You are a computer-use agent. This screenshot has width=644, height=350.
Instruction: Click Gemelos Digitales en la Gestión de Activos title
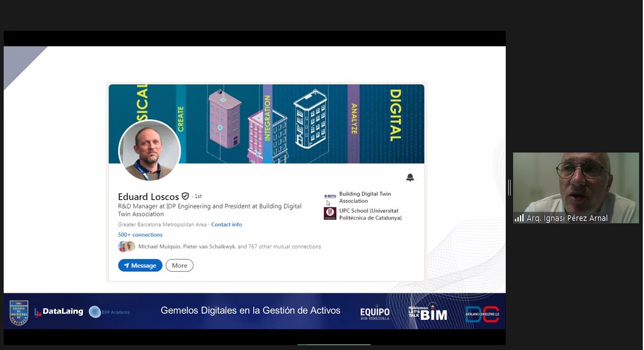pos(251,311)
